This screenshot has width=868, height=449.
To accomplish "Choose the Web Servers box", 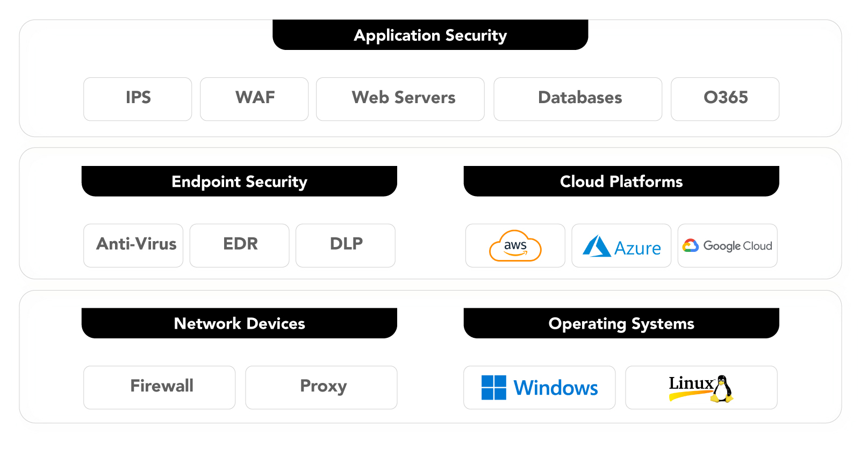I will pos(400,99).
